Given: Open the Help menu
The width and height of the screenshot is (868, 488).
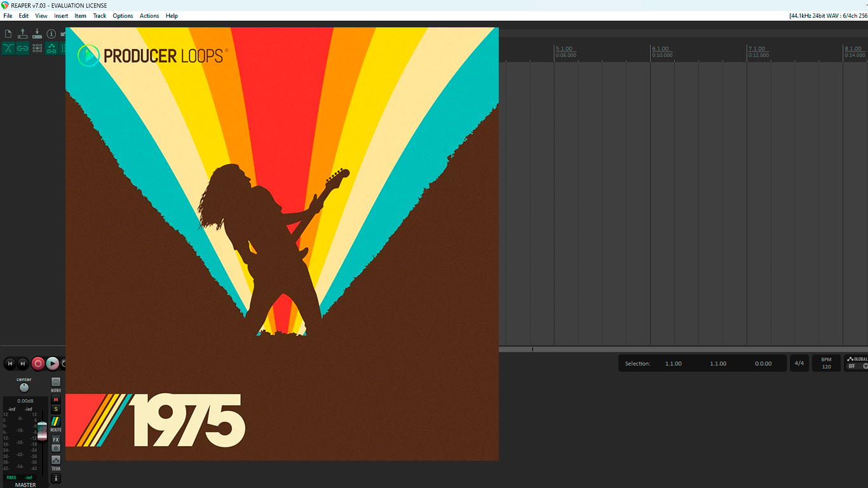Looking at the screenshot, I should [172, 16].
